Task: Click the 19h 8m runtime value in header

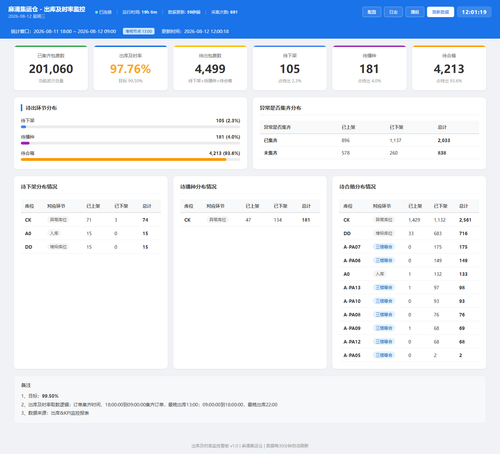Action: 149,12
